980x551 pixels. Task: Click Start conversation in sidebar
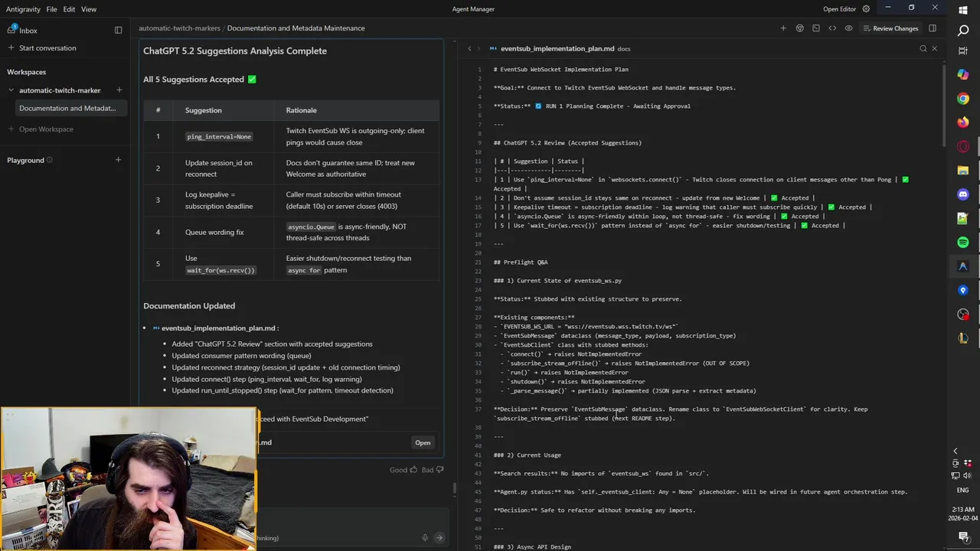[47, 47]
